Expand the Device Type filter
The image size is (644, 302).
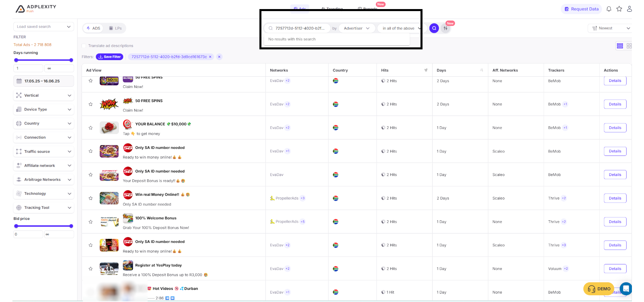click(44, 110)
